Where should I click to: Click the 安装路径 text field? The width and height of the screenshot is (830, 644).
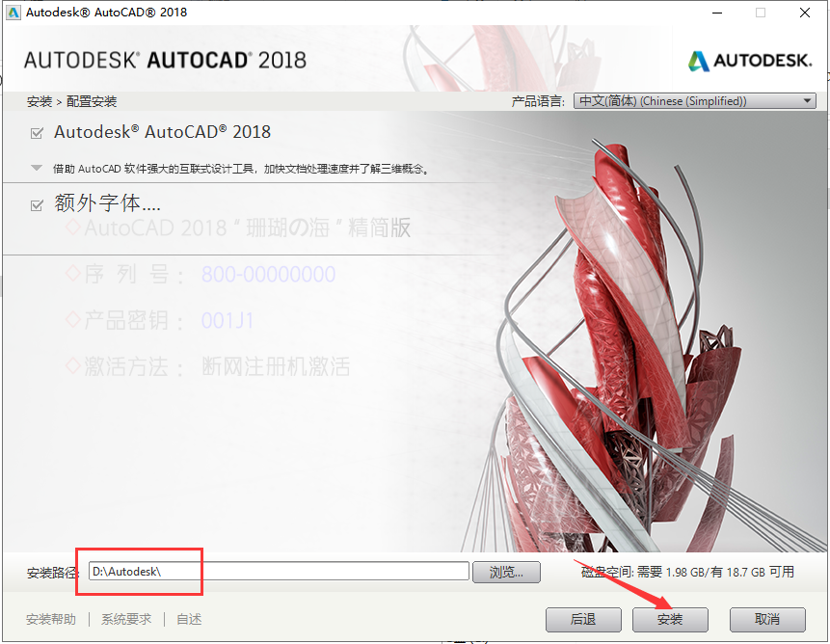pos(279,572)
